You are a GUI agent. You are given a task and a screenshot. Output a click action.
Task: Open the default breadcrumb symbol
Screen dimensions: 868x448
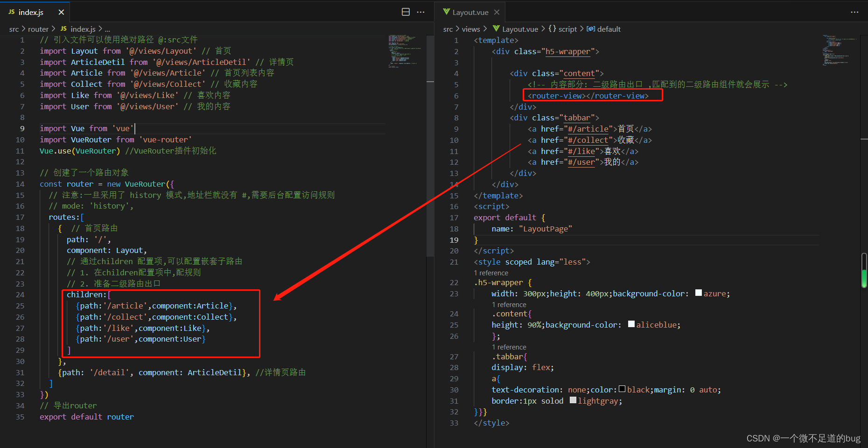click(604, 29)
